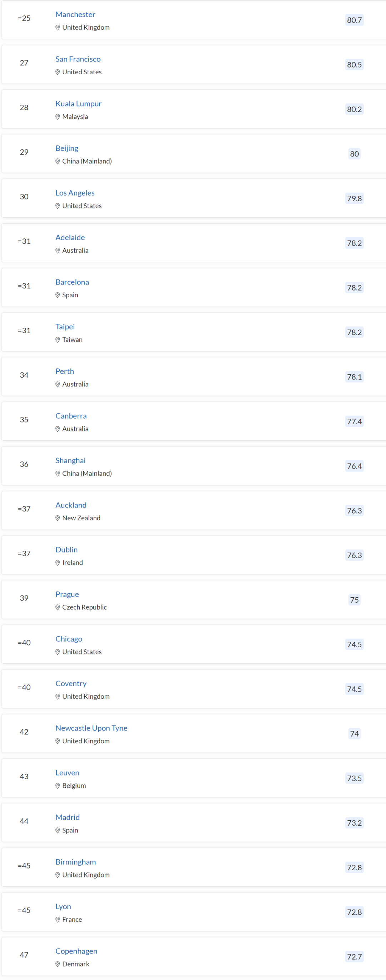Click the 80.7 score badge for Manchester
Viewport: 386px width, 980px height.
click(x=354, y=20)
